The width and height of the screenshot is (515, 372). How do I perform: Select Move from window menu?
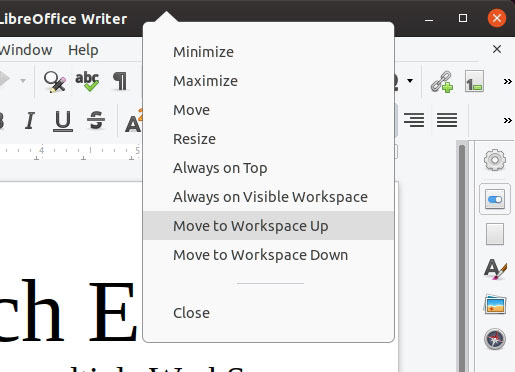tap(269, 110)
